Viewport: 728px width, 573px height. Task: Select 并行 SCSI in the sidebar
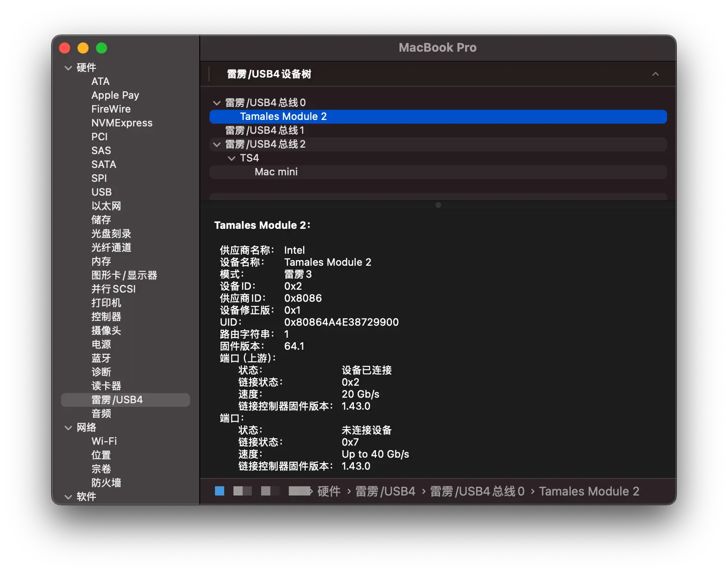click(113, 289)
